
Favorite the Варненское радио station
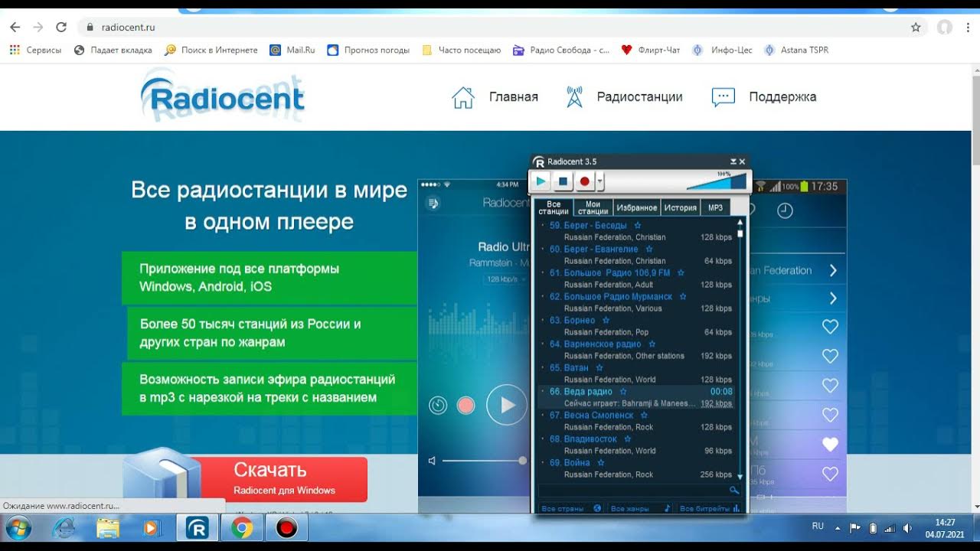pos(652,344)
